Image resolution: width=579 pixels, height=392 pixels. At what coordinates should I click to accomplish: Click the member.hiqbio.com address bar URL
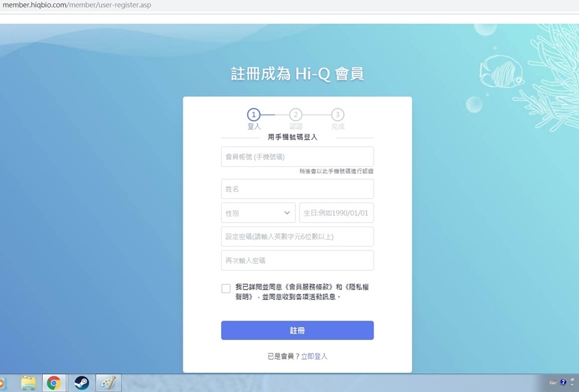coord(77,5)
